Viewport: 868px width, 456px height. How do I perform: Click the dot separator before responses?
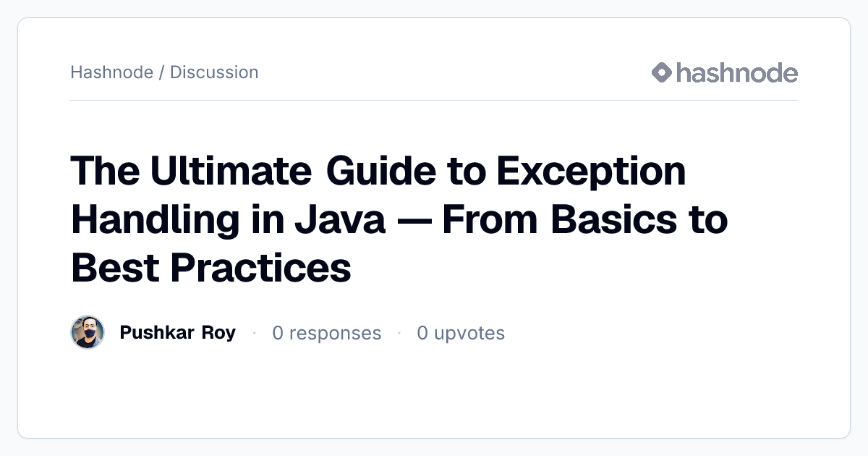click(254, 333)
